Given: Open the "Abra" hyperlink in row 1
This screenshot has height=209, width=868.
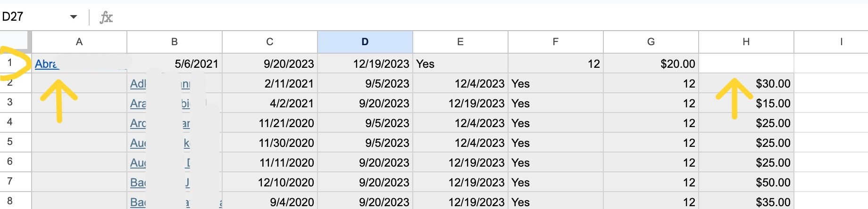Looking at the screenshot, I should (x=46, y=64).
